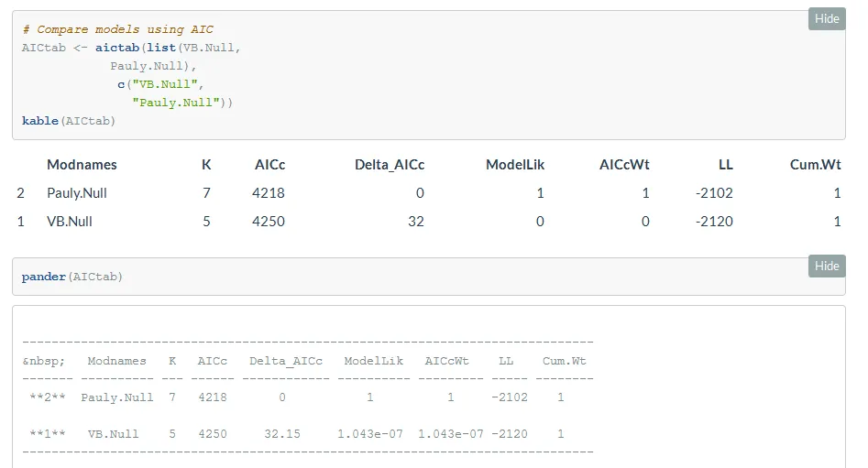Click the K column header in the rendered table
Image resolution: width=868 pixels, height=468 pixels.
(206, 165)
